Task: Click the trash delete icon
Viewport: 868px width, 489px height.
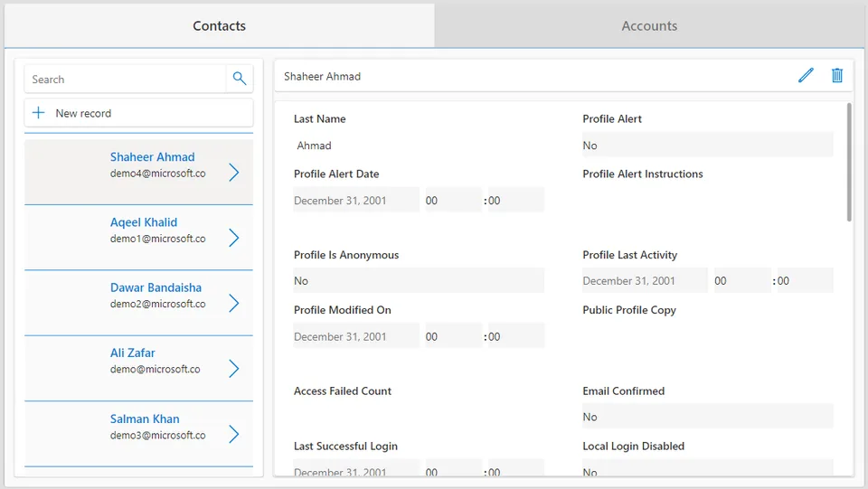Action: [837, 75]
